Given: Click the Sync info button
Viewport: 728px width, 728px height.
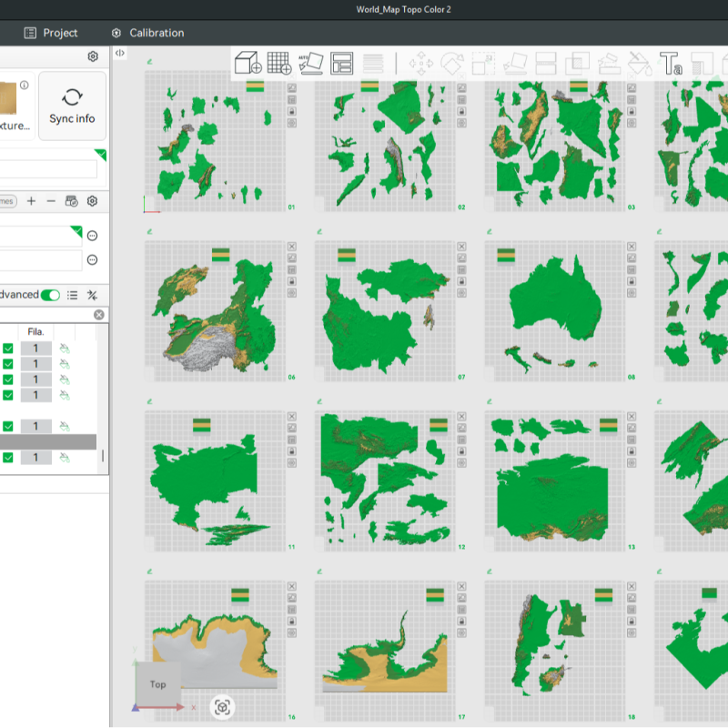Looking at the screenshot, I should (72, 106).
